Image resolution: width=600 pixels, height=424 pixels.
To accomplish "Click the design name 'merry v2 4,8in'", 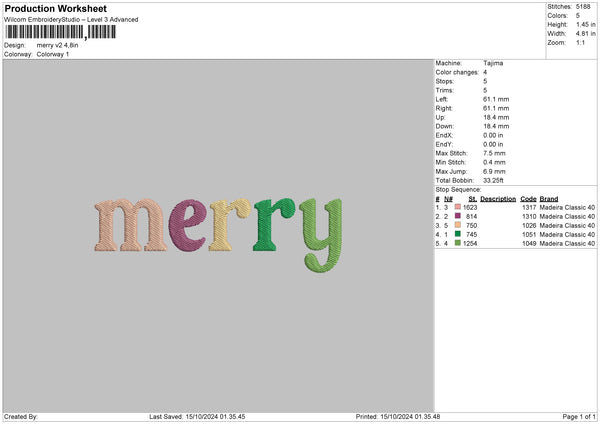I will tap(57, 45).
